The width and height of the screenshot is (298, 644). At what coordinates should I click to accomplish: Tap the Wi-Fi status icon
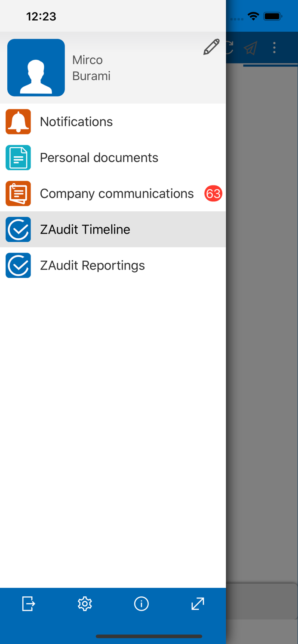253,16
